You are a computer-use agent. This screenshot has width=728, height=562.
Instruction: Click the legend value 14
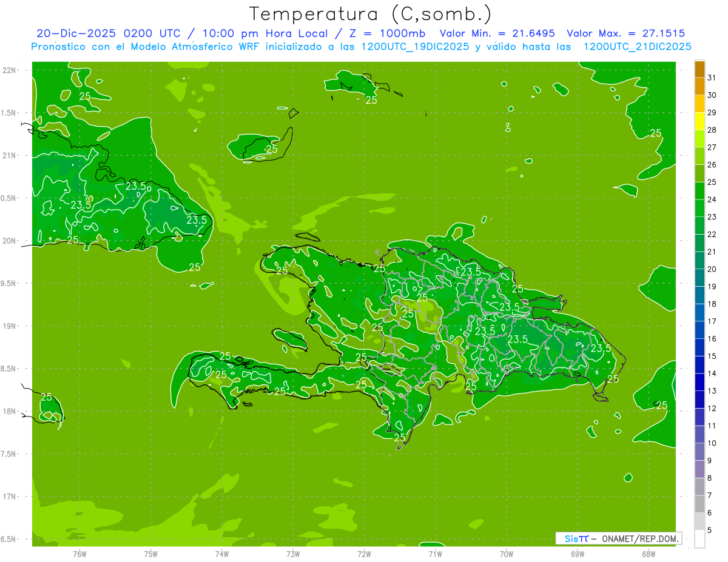[x=712, y=373]
